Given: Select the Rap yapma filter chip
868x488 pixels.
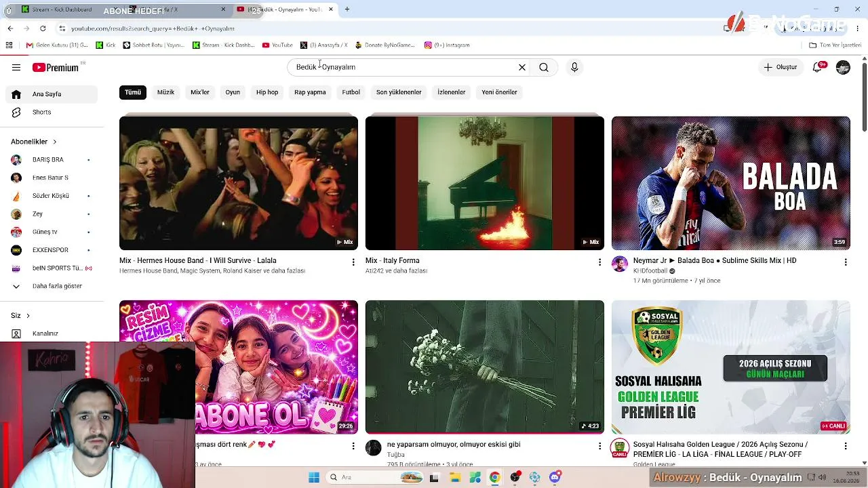Looking at the screenshot, I should (310, 92).
